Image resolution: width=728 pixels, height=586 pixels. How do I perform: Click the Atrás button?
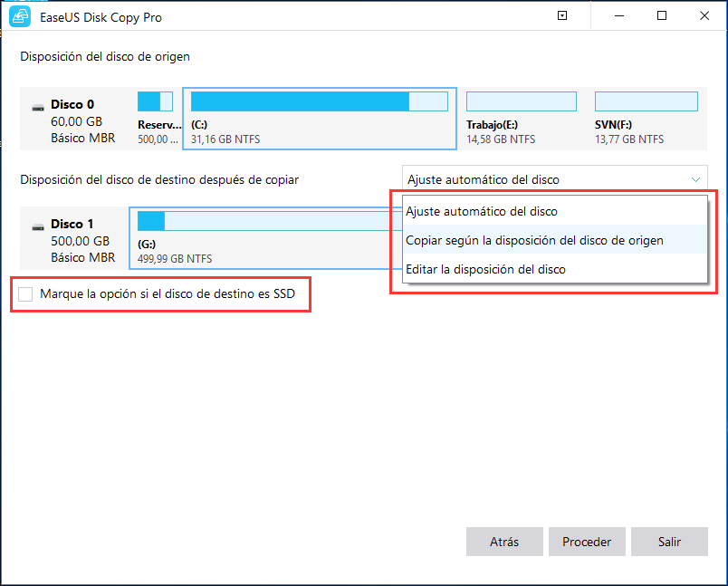504,542
